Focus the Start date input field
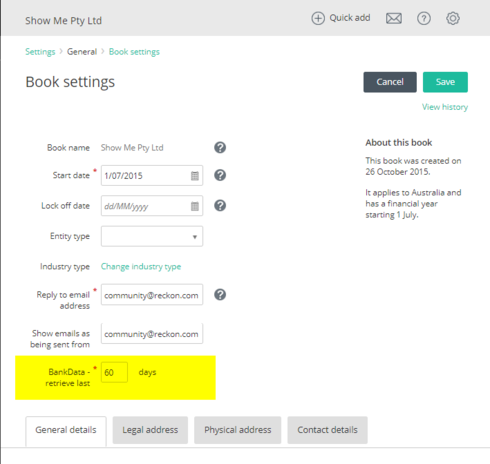The height and width of the screenshot is (464, 490). coord(152,176)
